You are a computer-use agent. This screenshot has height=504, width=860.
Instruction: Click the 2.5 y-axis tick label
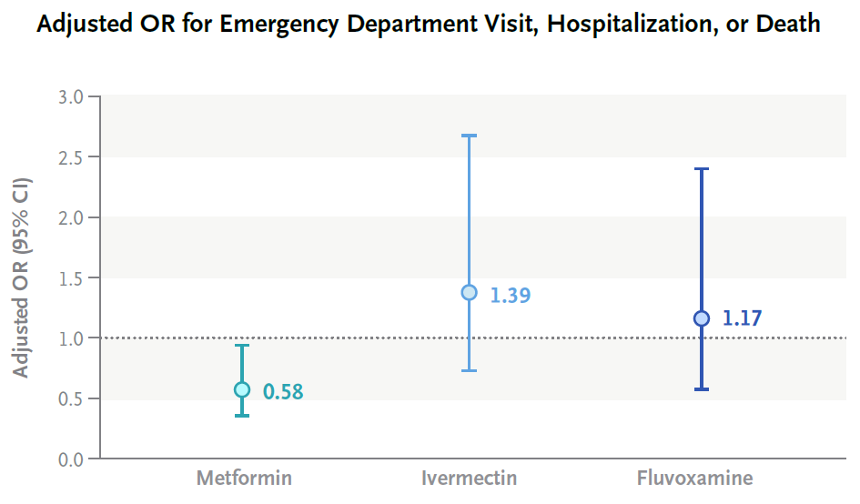point(69,157)
